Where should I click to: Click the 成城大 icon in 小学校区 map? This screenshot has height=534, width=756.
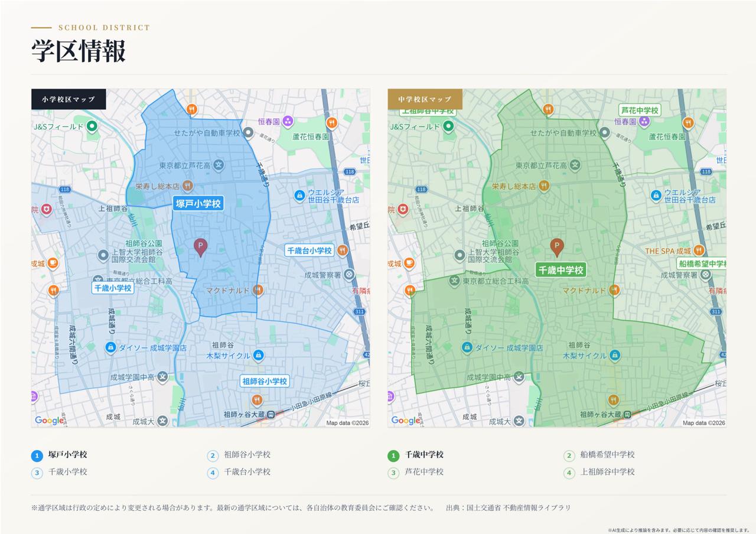(x=162, y=421)
